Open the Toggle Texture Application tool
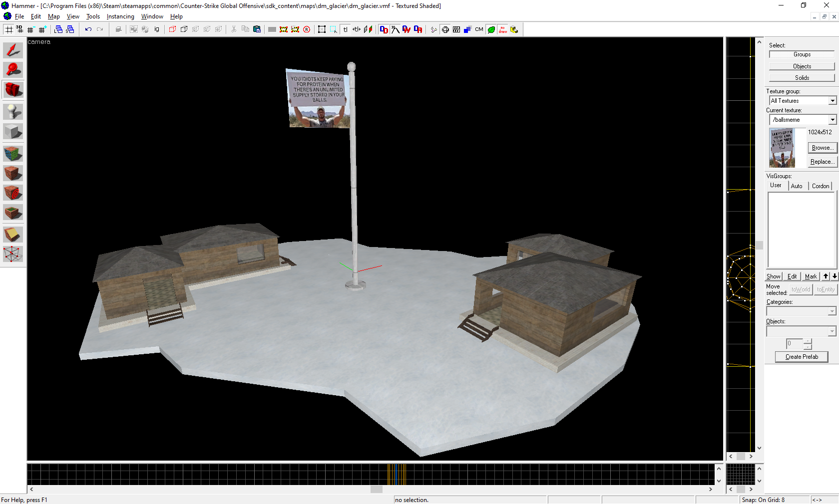839x504 pixels. point(13,154)
